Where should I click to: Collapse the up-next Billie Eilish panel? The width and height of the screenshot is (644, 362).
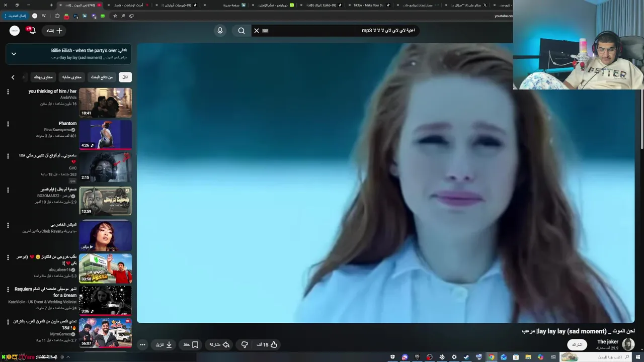(x=14, y=54)
